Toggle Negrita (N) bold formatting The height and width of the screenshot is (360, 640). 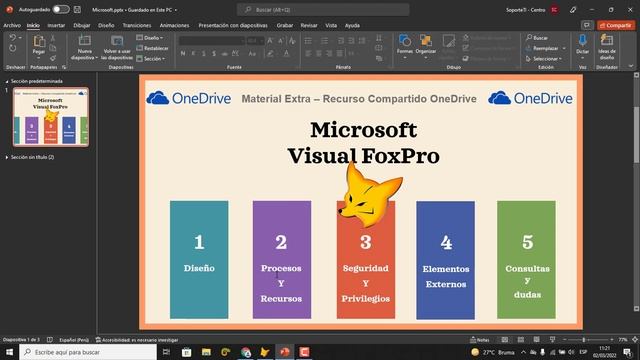pos(183,53)
